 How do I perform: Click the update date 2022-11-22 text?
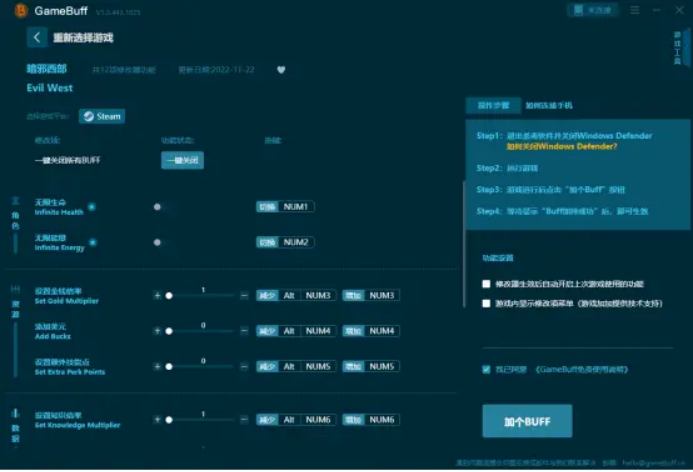216,70
